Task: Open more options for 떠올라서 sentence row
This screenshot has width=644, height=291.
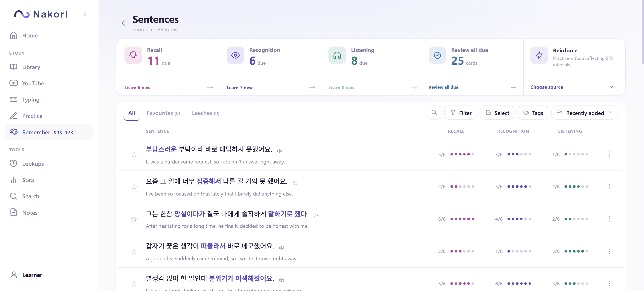Action: [x=609, y=251]
